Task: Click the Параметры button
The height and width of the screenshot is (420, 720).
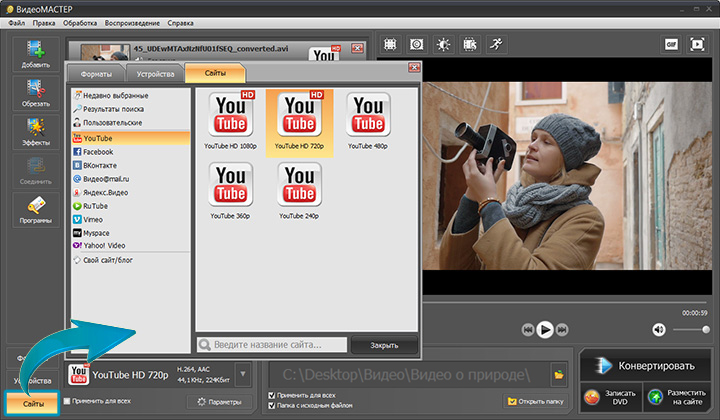Action: [x=219, y=402]
